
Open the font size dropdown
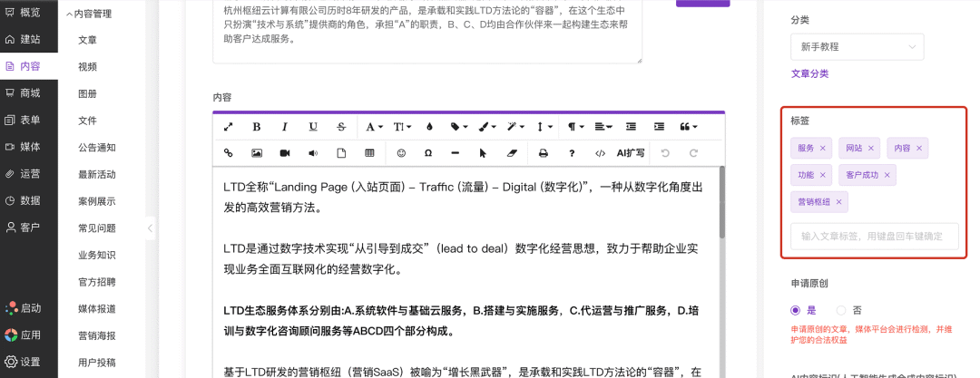pyautogui.click(x=402, y=127)
